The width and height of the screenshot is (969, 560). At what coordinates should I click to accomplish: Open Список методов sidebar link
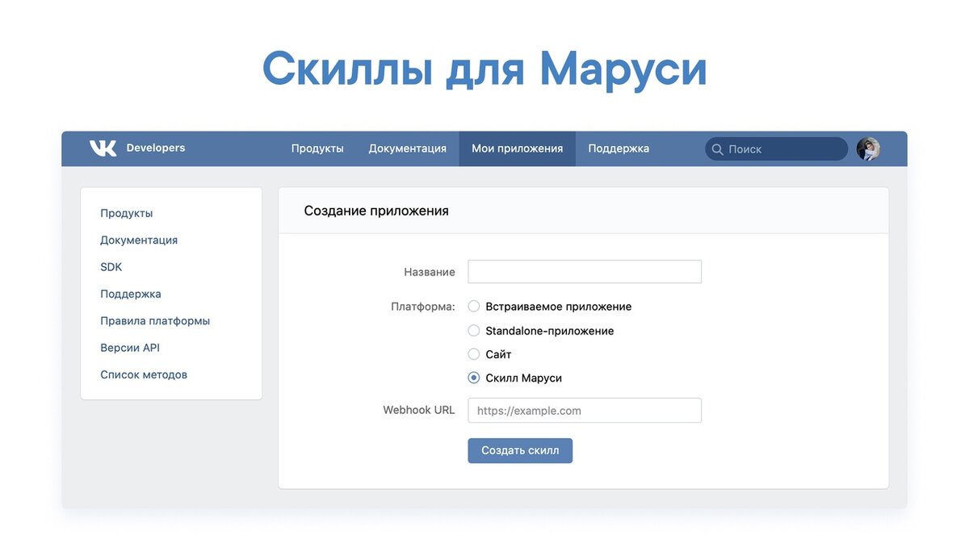point(144,374)
